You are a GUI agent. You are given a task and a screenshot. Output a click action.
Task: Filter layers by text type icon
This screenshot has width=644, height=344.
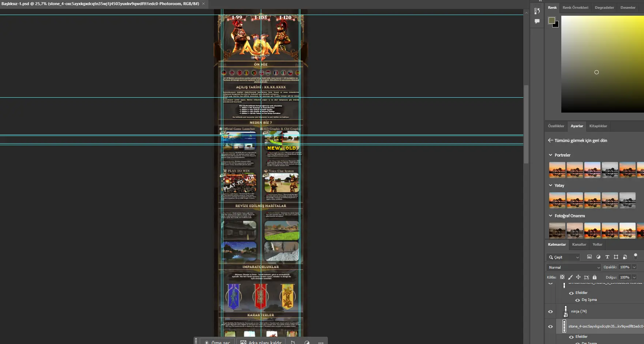point(607,257)
